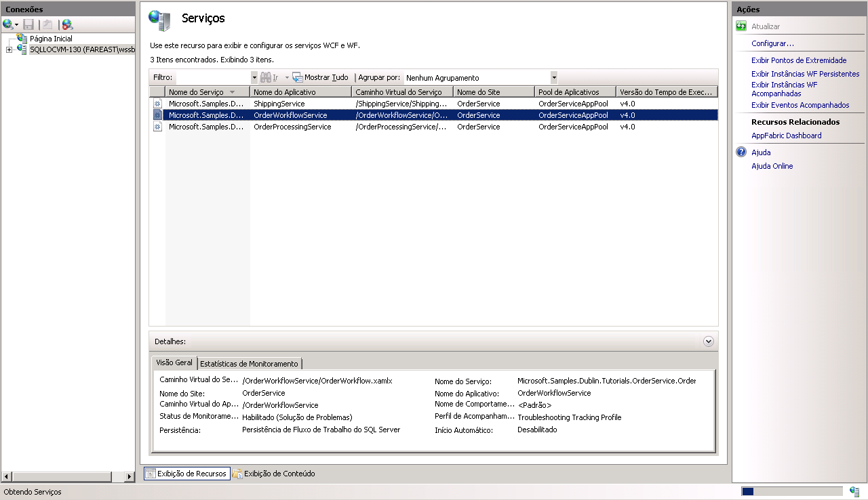The height and width of the screenshot is (500, 868).
Task: Click the Conexões horizontal scrollbar left arrow
Action: click(6, 477)
